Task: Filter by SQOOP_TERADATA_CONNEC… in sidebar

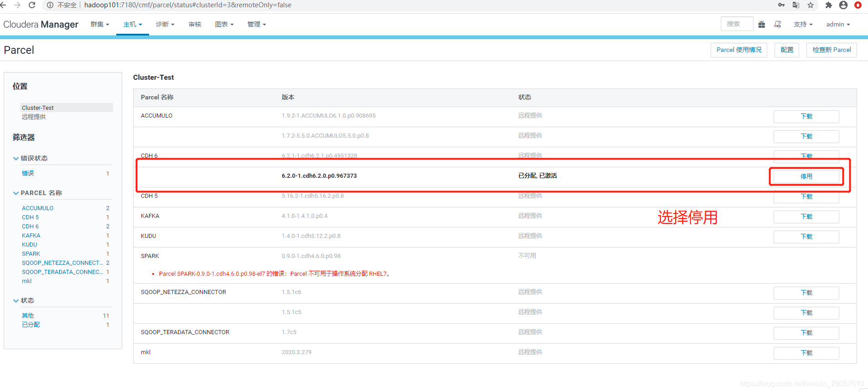Action: 62,272
